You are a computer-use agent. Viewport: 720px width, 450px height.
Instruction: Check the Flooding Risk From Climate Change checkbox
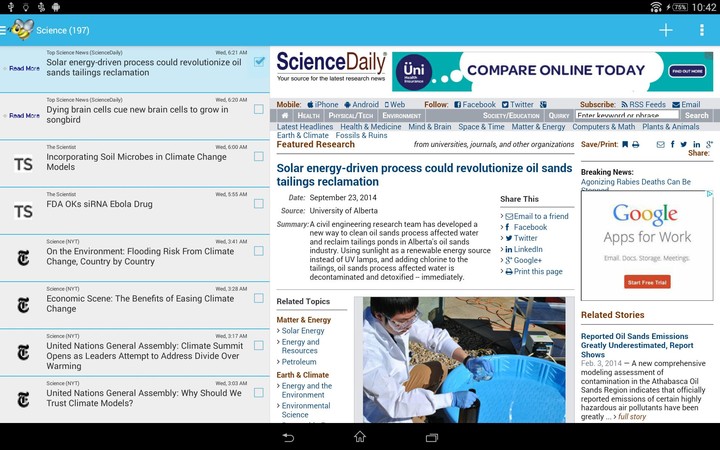(x=259, y=251)
